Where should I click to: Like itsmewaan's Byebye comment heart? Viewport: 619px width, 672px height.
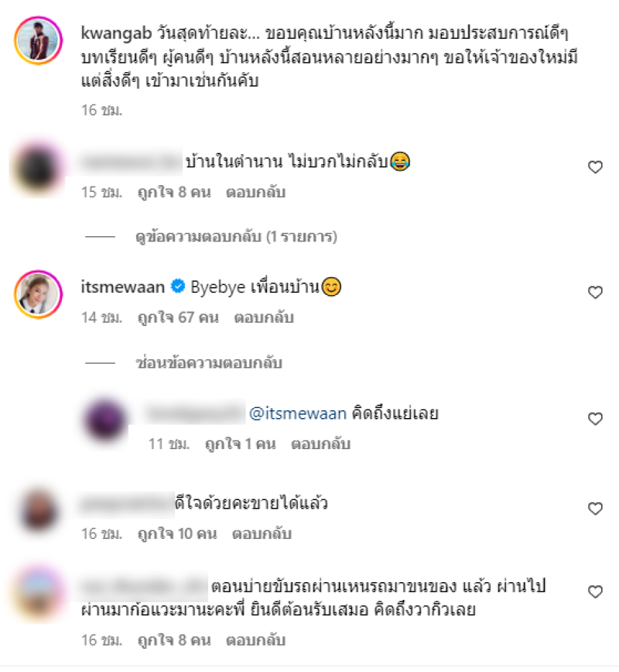595,293
